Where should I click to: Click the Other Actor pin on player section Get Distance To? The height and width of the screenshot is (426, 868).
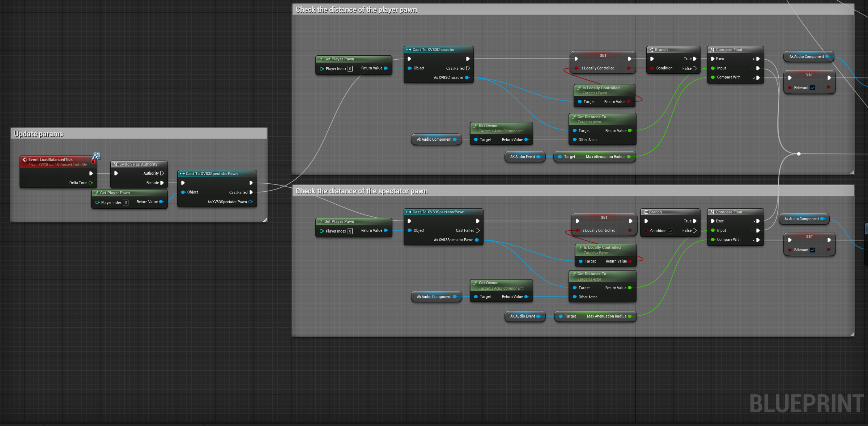click(x=574, y=140)
